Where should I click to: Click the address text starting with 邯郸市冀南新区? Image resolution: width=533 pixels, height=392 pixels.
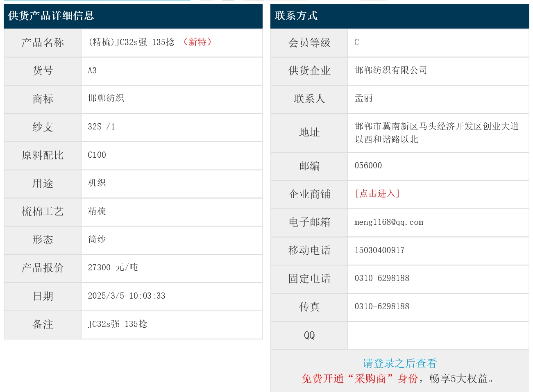(436, 127)
